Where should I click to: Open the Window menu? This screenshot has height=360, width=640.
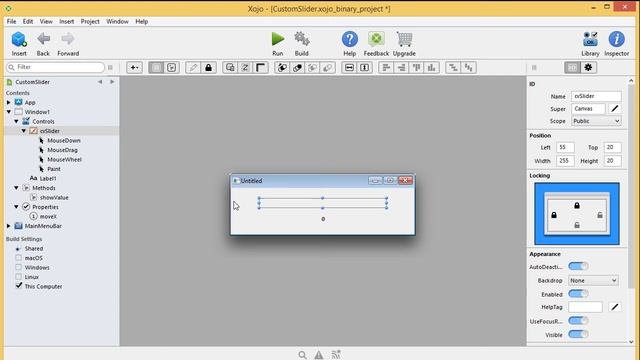click(117, 21)
